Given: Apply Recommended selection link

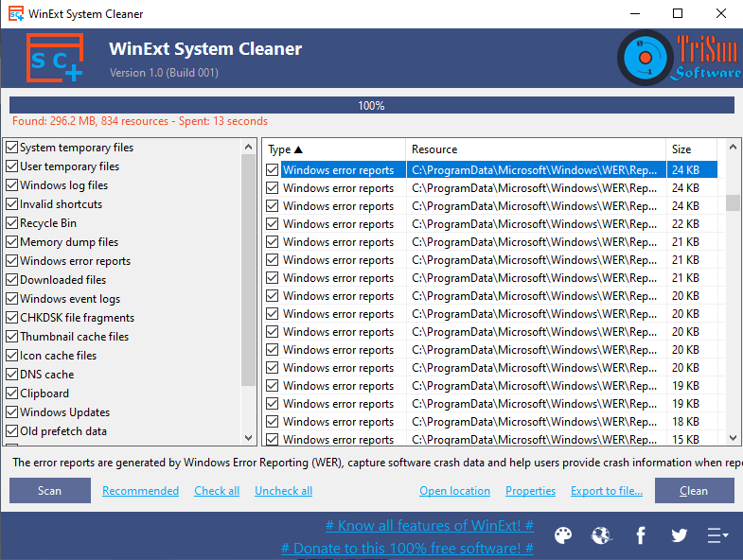Looking at the screenshot, I should (x=140, y=491).
